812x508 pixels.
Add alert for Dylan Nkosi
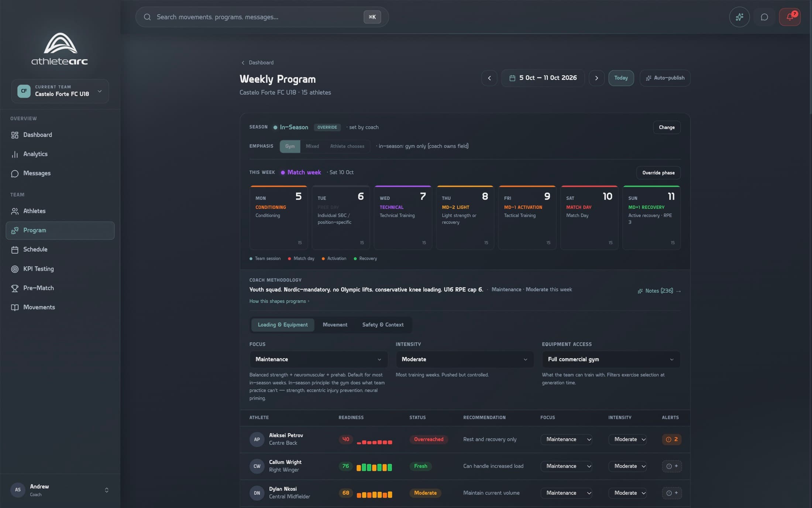(x=672, y=493)
